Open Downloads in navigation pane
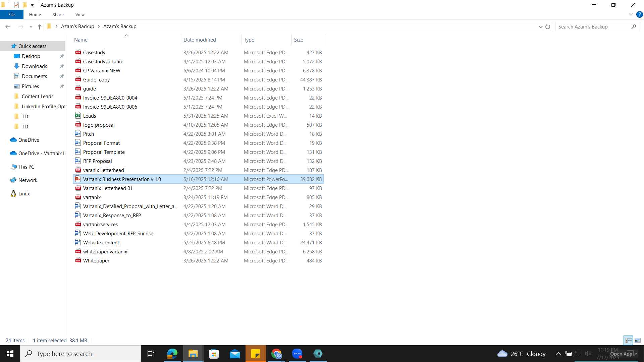This screenshot has height=362, width=644. pyautogui.click(x=34, y=66)
